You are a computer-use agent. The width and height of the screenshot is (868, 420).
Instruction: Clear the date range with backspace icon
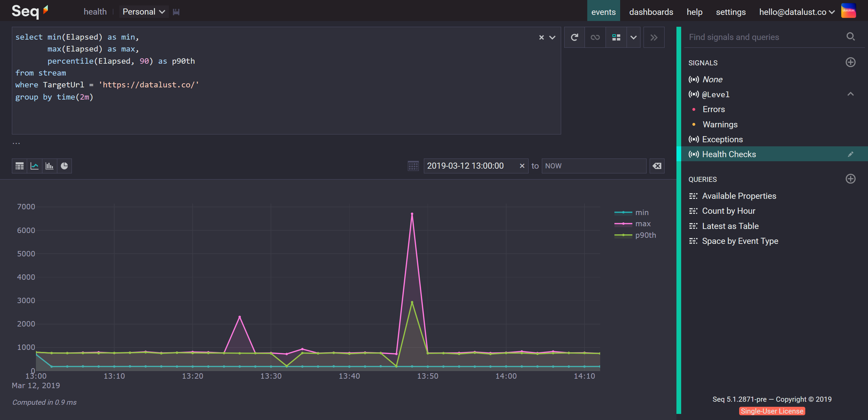click(x=657, y=166)
